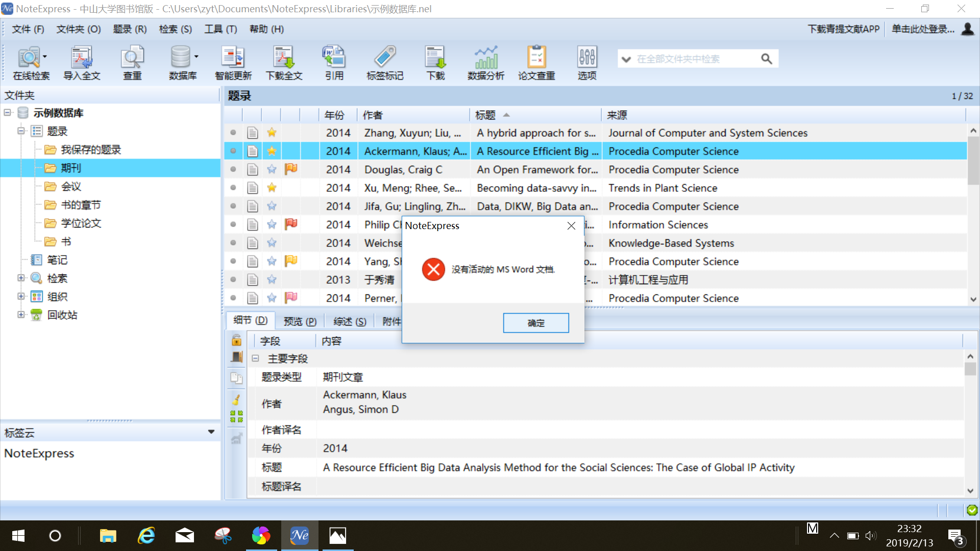The image size is (980, 551).
Task: Open the 检索 (S) menu
Action: [x=176, y=29]
